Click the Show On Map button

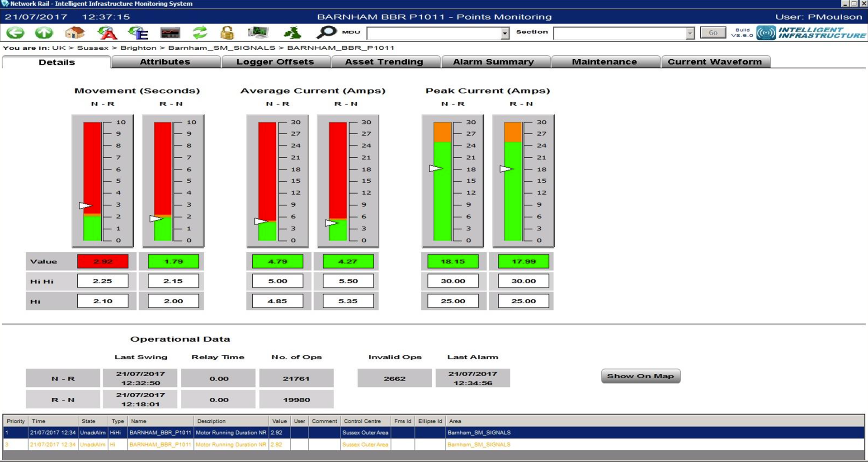(641, 376)
